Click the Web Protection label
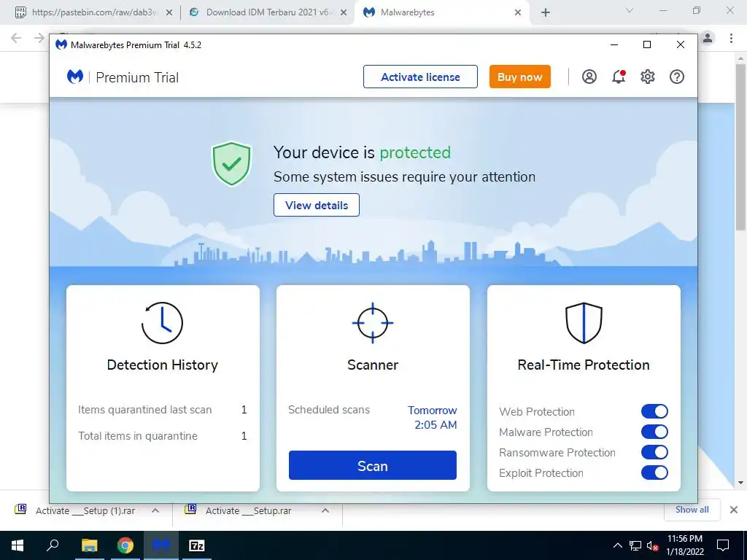 537,411
